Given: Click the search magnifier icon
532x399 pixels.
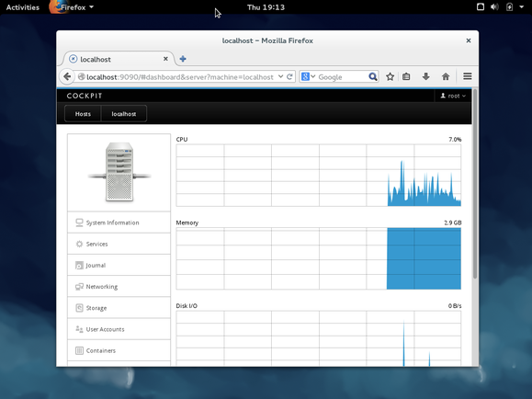Looking at the screenshot, I should tap(372, 76).
